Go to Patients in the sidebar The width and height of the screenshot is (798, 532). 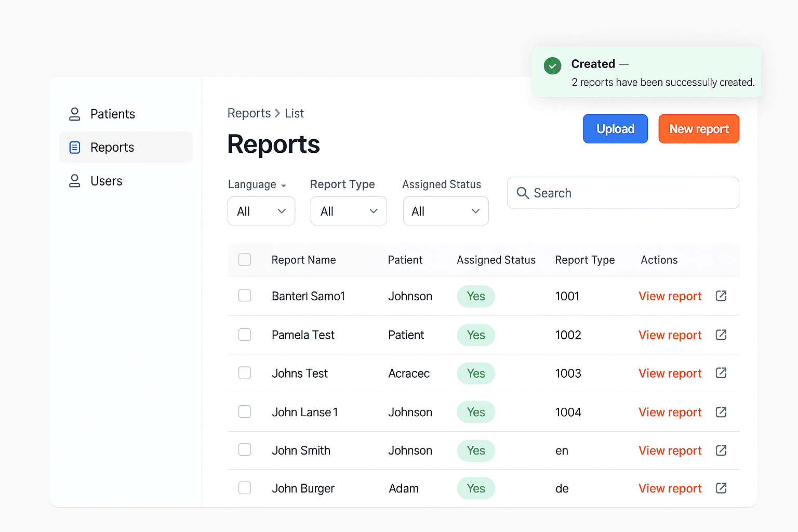(x=126, y=114)
